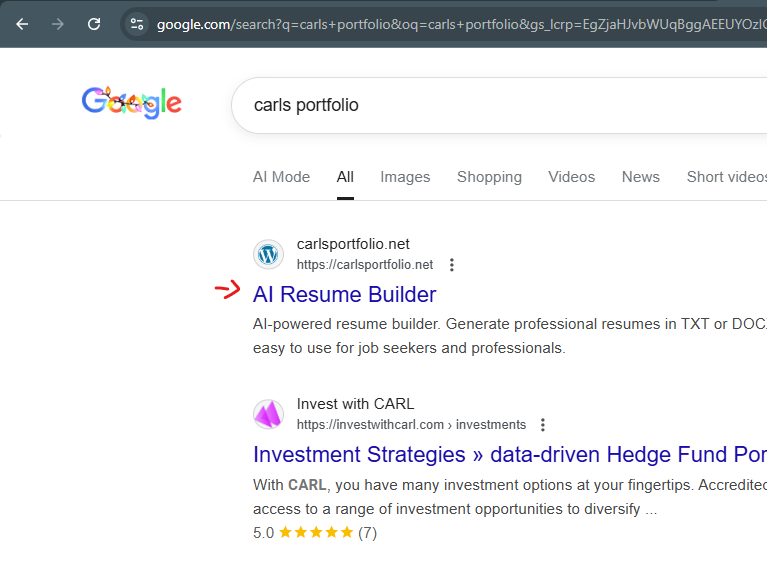Image resolution: width=767 pixels, height=561 pixels.
Task: Reload the page with the refresh icon
Action: pos(94,24)
